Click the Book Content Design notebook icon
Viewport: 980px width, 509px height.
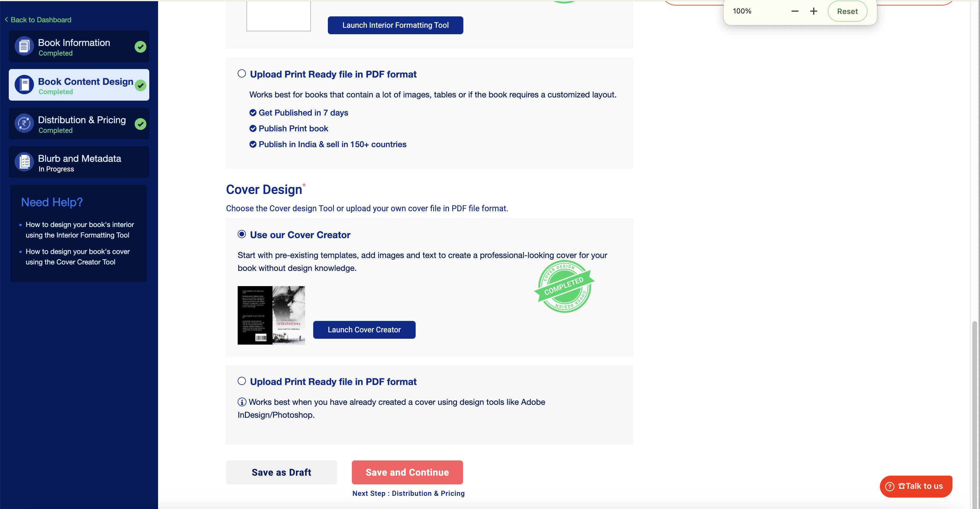click(x=24, y=85)
